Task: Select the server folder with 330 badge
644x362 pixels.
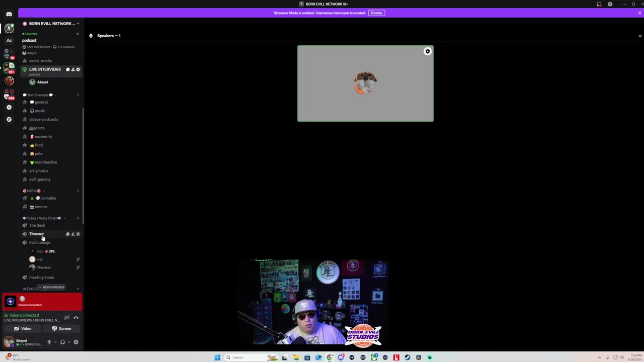Action: click(9, 95)
